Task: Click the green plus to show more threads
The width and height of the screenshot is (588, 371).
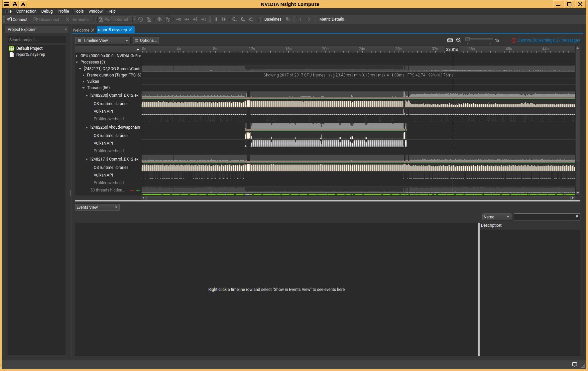Action: 138,190
